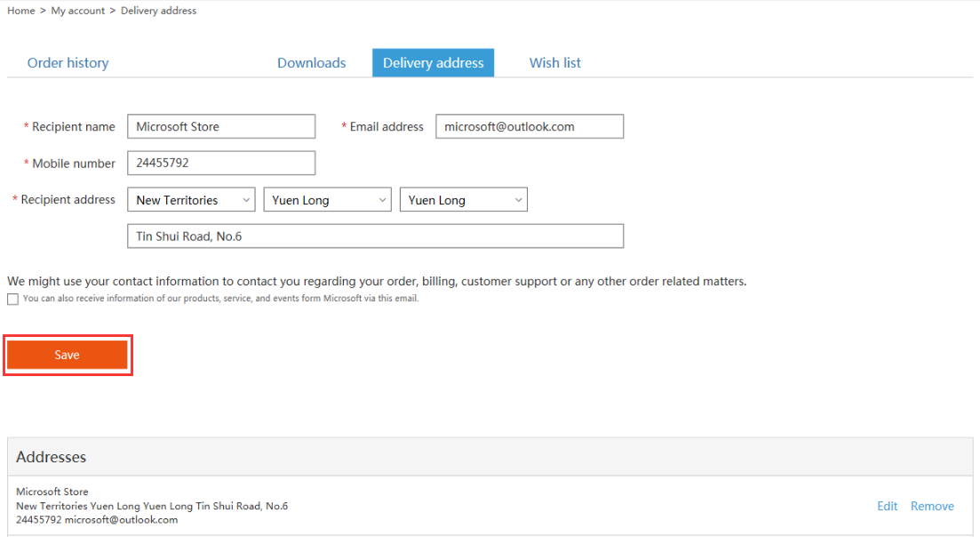Tick the Microsoft product information email checkbox
This screenshot has width=980, height=537.
12,299
